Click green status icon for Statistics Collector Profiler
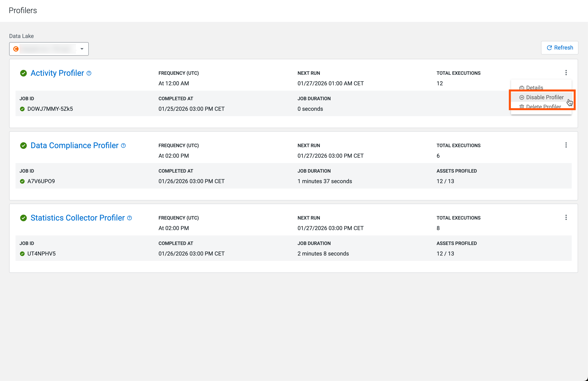Image resolution: width=588 pixels, height=381 pixels. (23, 218)
